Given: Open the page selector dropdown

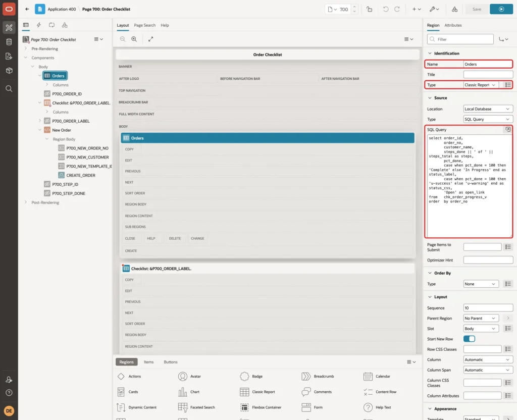Looking at the screenshot, I should 333,9.
